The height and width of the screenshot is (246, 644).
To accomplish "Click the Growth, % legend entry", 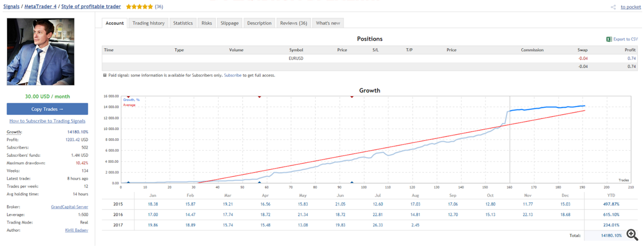I will [131, 100].
